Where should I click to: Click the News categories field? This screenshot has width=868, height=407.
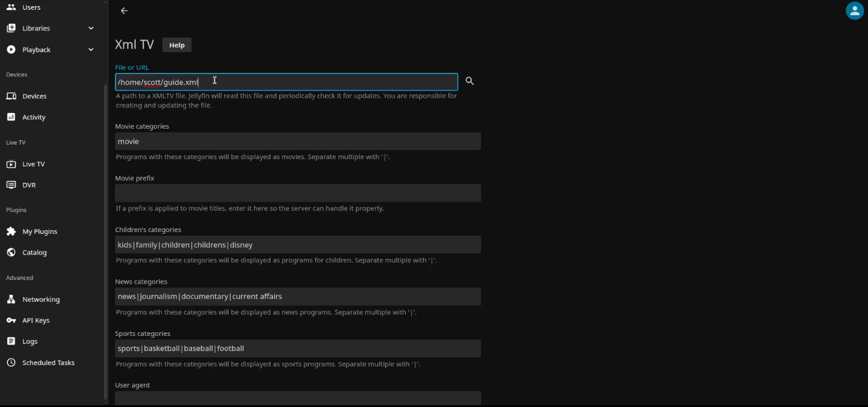298,296
